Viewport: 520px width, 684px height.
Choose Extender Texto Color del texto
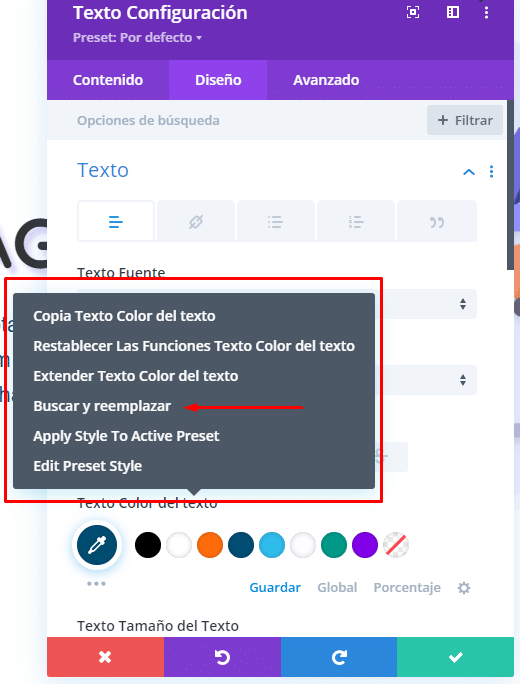point(136,376)
